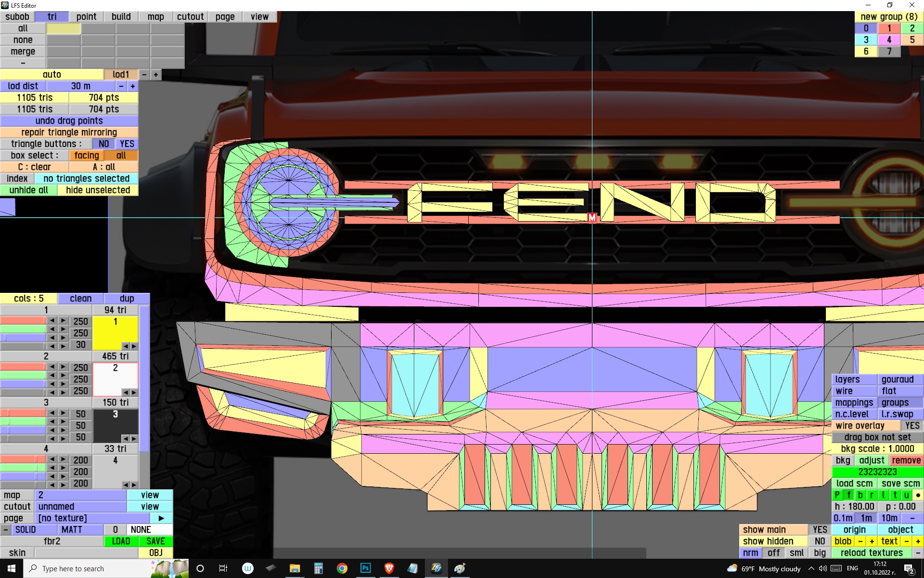The width and height of the screenshot is (924, 578).
Task: Click the black dot view button
Action: 918,495
